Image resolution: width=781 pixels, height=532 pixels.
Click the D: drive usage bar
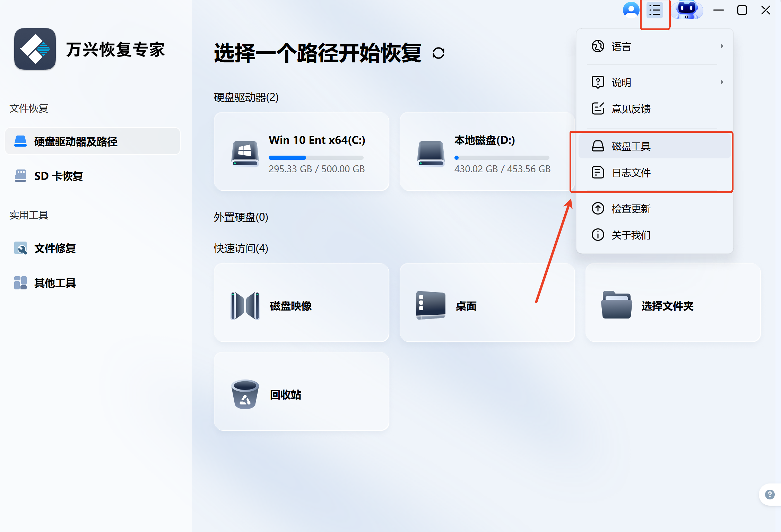coord(502,158)
